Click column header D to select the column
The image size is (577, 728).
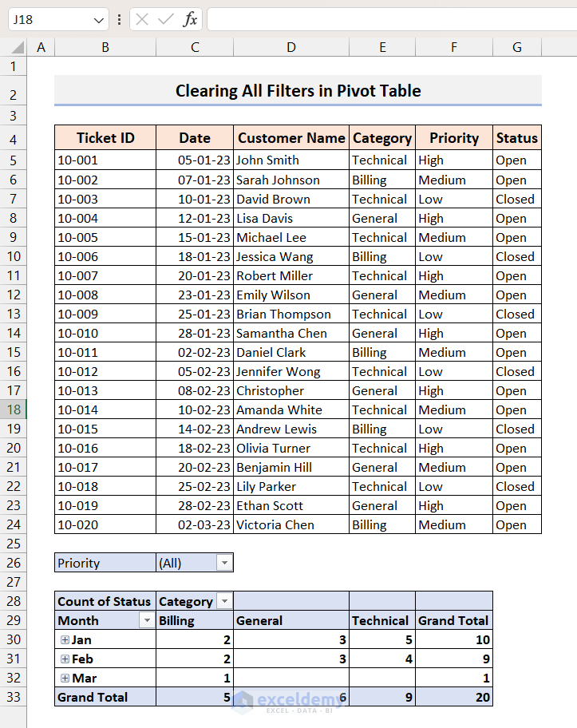click(290, 46)
